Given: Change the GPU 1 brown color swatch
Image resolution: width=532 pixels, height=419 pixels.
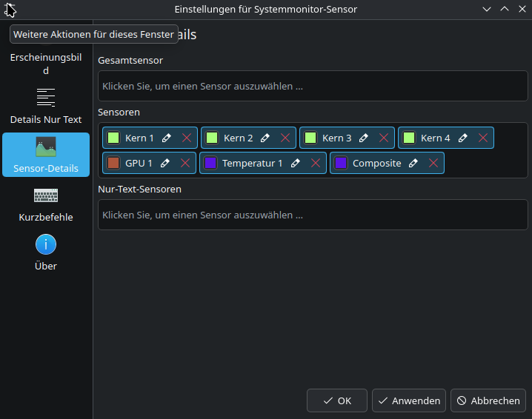Looking at the screenshot, I should pyautogui.click(x=113, y=163).
